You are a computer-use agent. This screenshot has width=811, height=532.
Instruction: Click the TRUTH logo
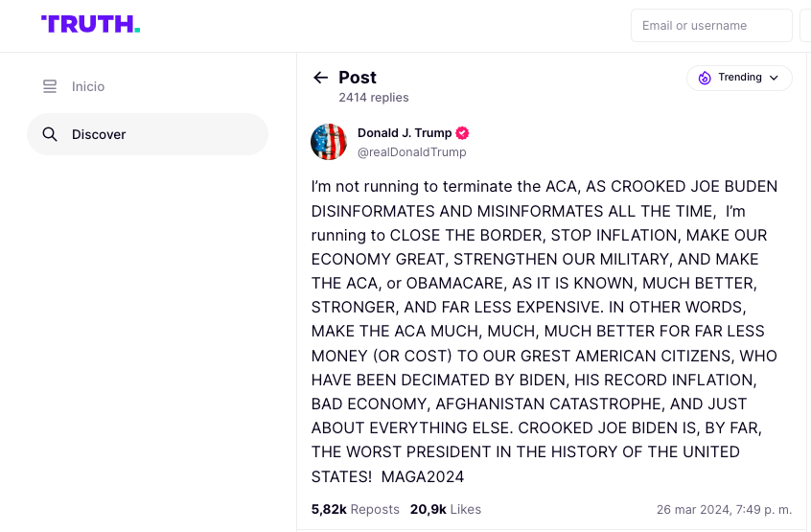(90, 25)
